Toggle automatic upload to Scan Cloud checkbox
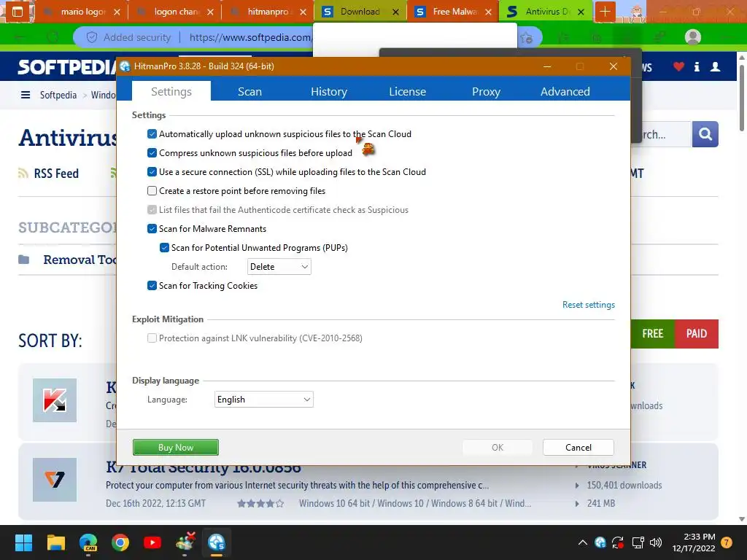 tap(152, 134)
